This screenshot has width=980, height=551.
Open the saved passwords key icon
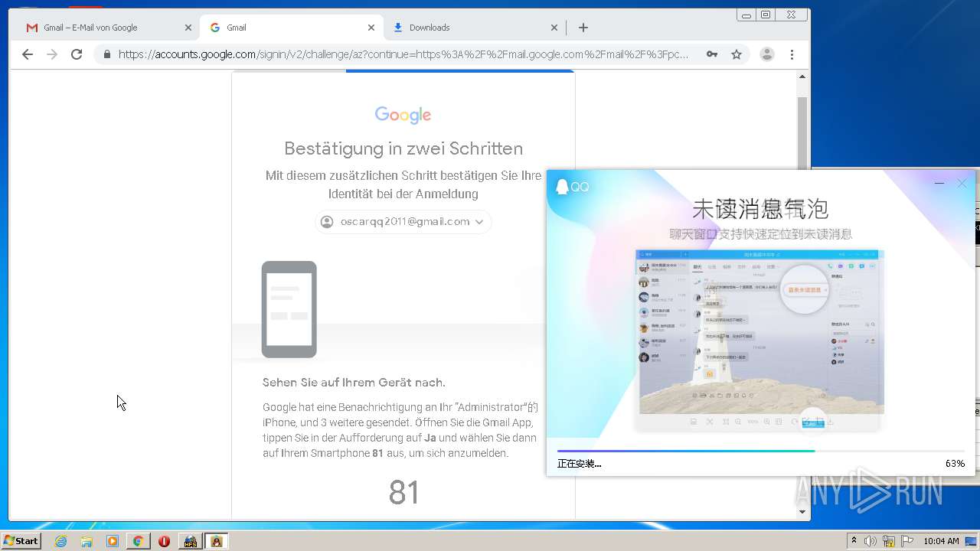712,54
